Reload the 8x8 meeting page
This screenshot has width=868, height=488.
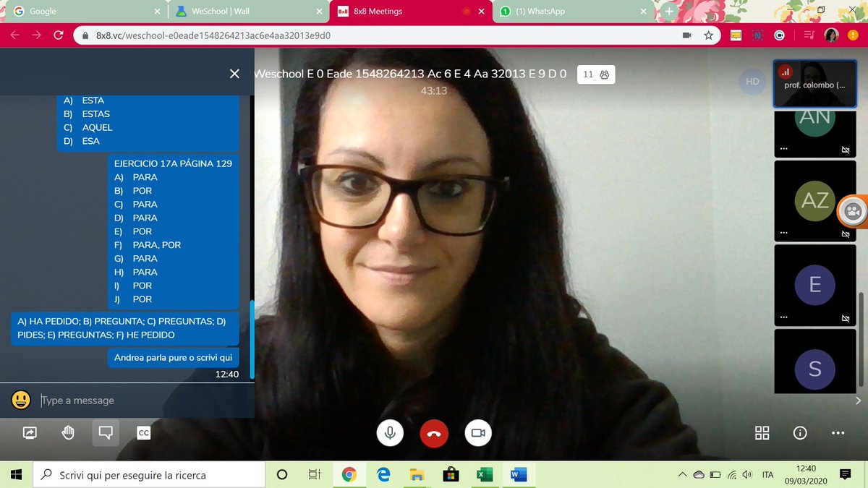pyautogui.click(x=59, y=35)
